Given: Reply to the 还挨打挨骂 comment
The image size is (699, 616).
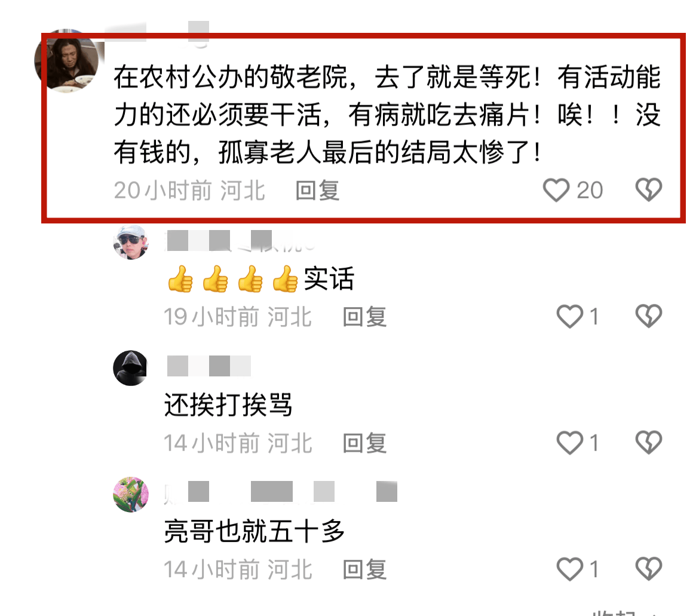Looking at the screenshot, I should click(x=364, y=443).
